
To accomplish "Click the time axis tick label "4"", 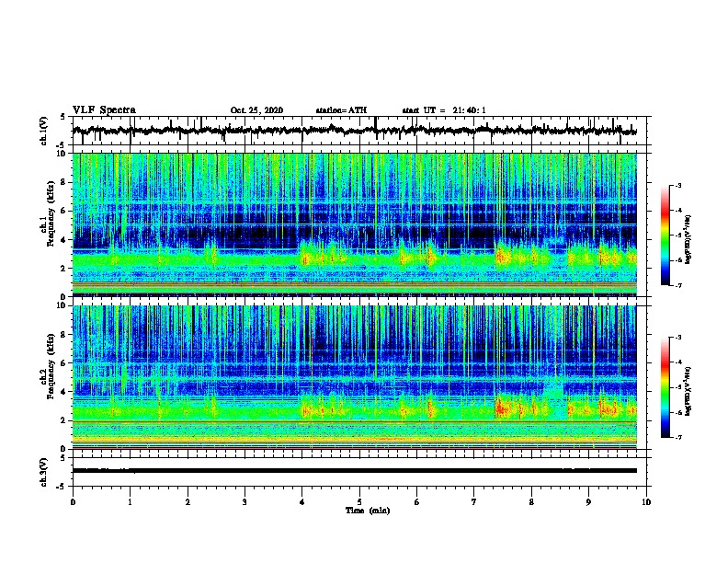I will coord(302,502).
